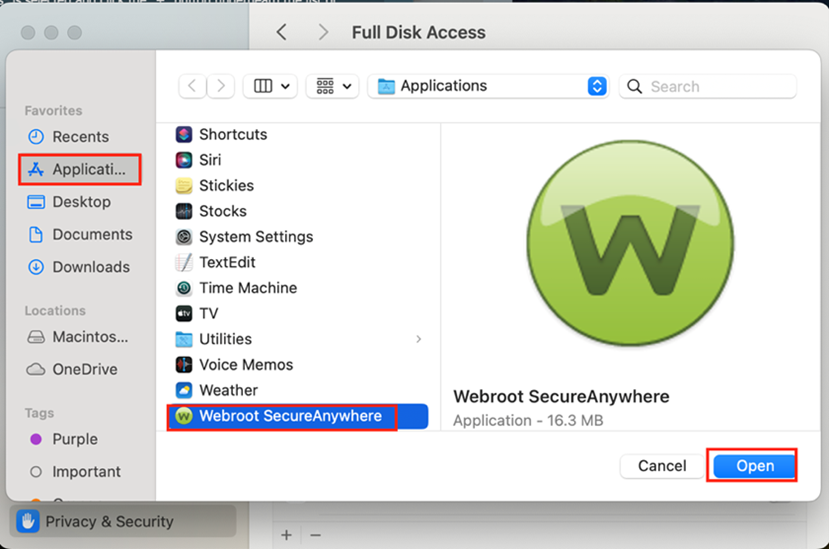Select Shortcuts app icon in list
The image size is (829, 549).
(184, 134)
